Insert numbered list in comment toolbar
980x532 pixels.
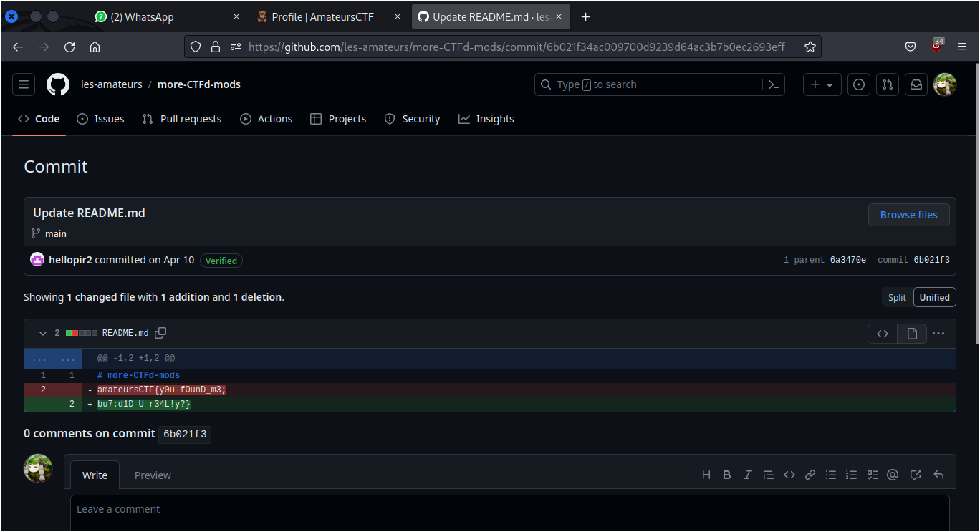852,475
